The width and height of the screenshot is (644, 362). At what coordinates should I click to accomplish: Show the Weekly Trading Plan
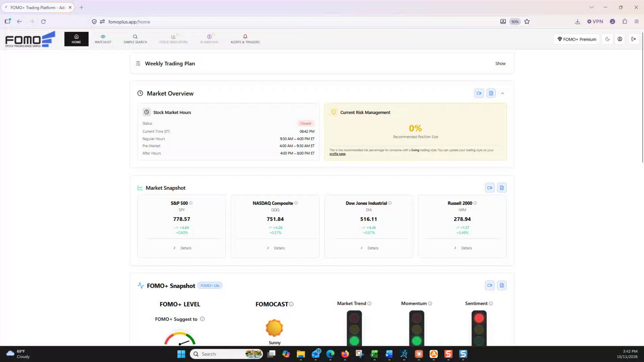[500, 64]
